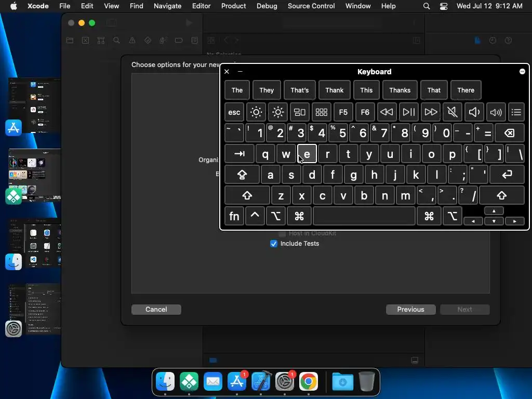Click the right arrow key
The height and width of the screenshot is (399, 532).
coord(515,221)
